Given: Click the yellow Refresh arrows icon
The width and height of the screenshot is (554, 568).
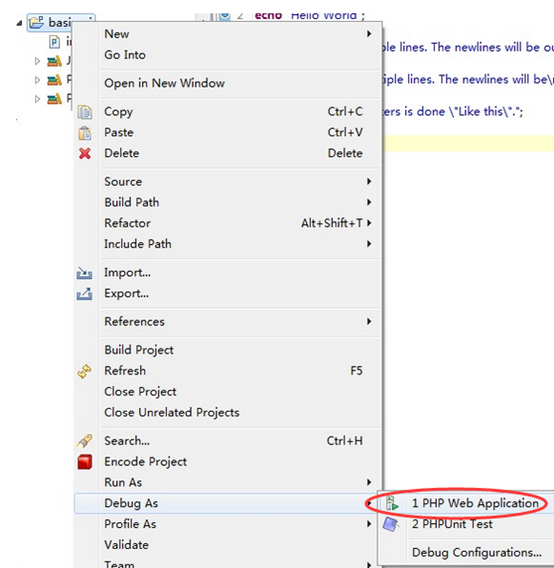Looking at the screenshot, I should [x=84, y=371].
